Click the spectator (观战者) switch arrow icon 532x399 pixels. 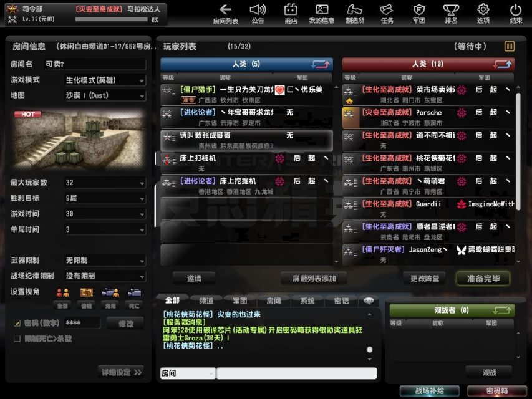(502, 310)
